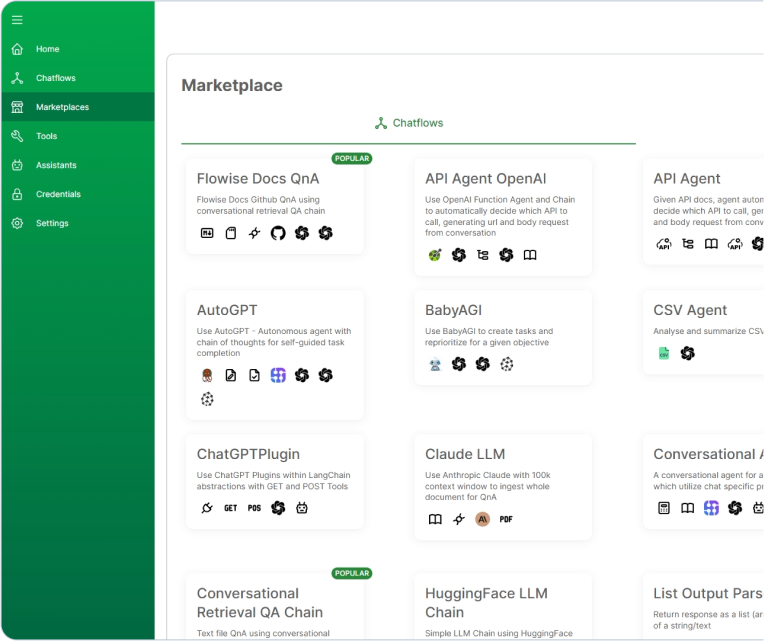This screenshot has height=641, width=764.
Task: Open Chatflows from the sidebar
Action: [x=55, y=78]
